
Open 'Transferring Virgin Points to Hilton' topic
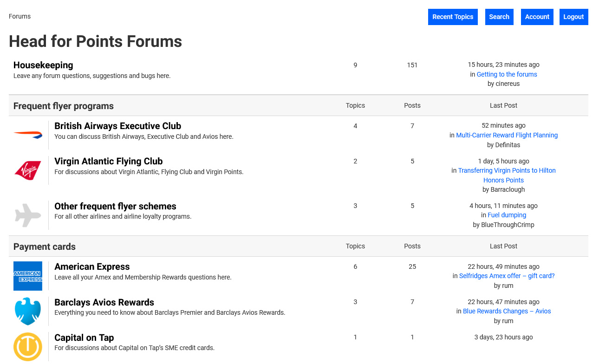point(507,175)
